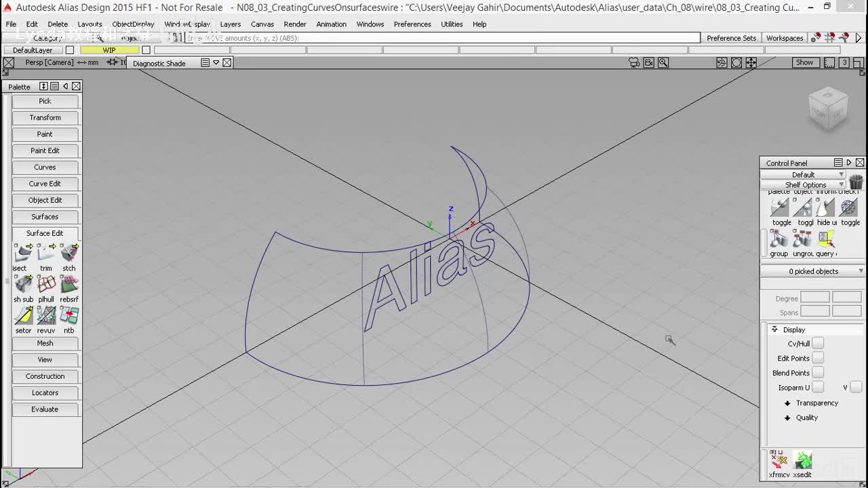
Task: Click the Degree input field
Action: tap(815, 298)
